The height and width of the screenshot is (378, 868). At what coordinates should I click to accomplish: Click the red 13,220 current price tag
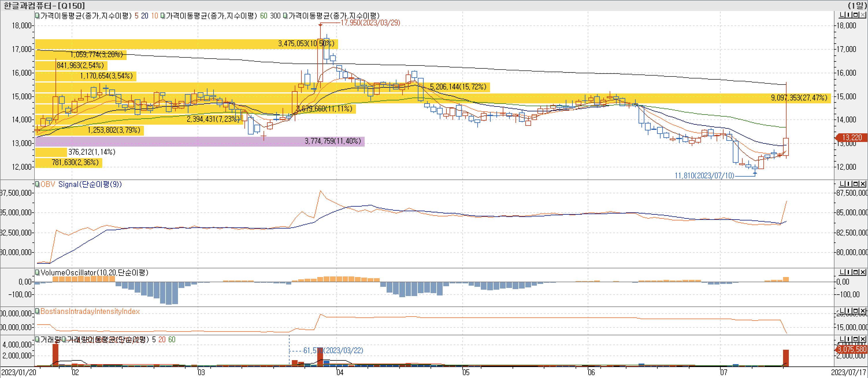[x=852, y=137]
